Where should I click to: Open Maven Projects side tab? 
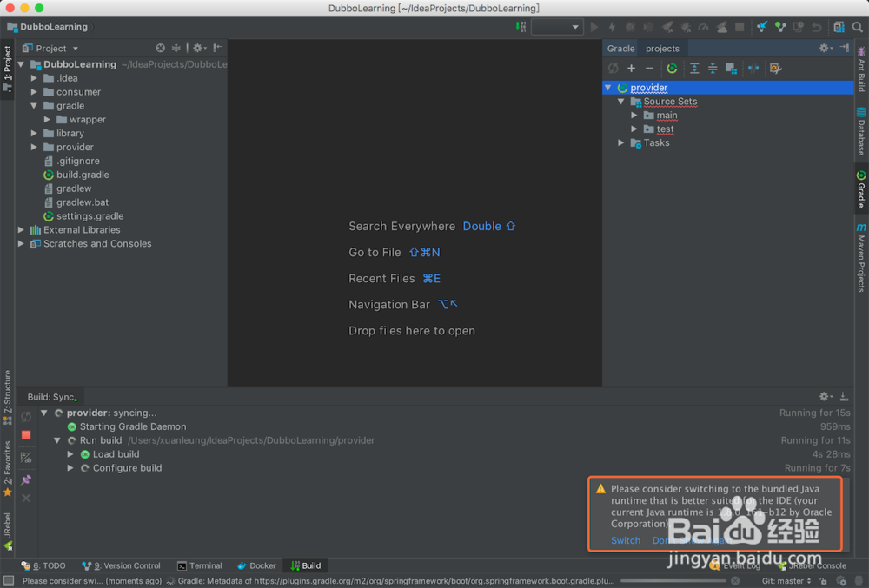pos(860,258)
